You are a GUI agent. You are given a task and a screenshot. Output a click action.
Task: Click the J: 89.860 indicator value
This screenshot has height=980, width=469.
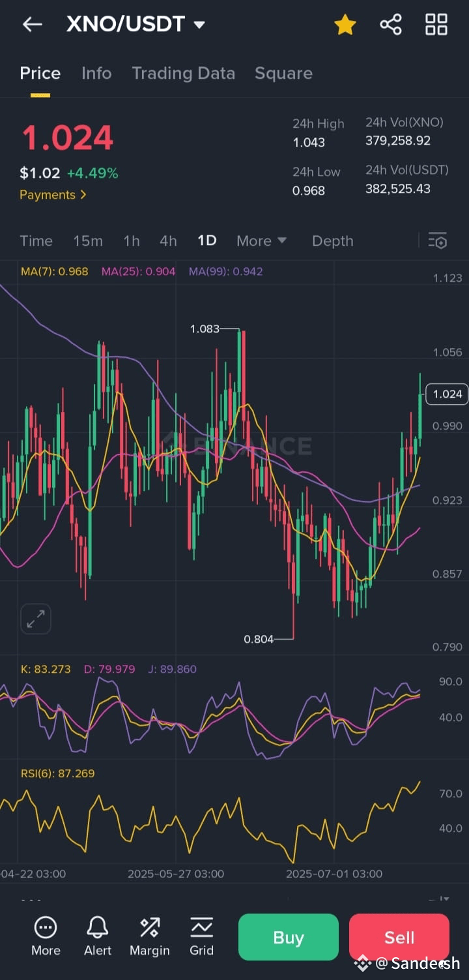tap(173, 669)
